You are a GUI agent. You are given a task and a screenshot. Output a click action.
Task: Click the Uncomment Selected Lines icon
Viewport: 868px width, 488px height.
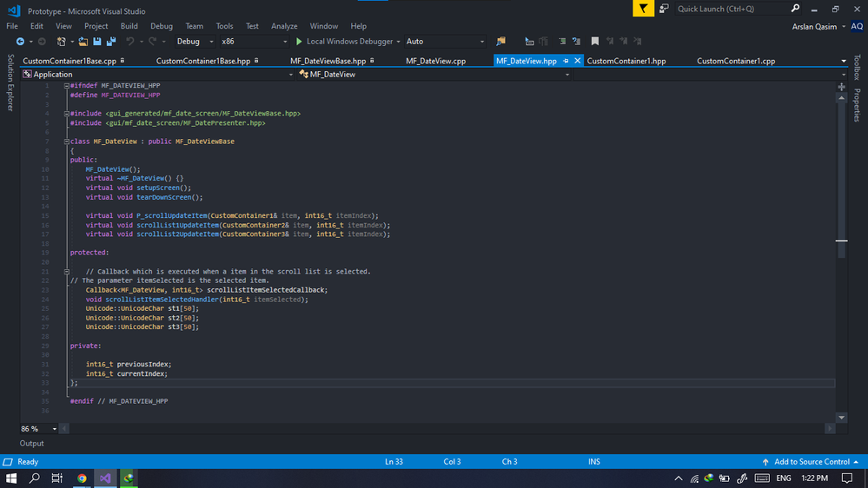point(576,42)
